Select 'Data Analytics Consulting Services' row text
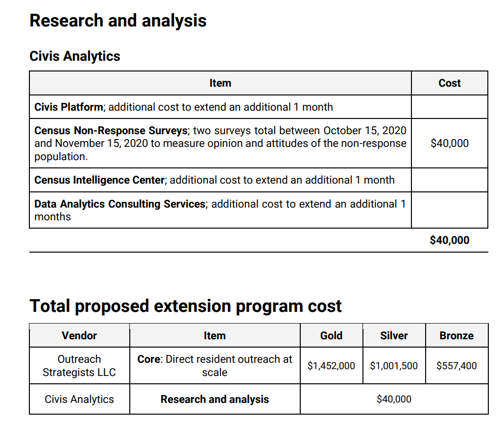 [x=220, y=210]
